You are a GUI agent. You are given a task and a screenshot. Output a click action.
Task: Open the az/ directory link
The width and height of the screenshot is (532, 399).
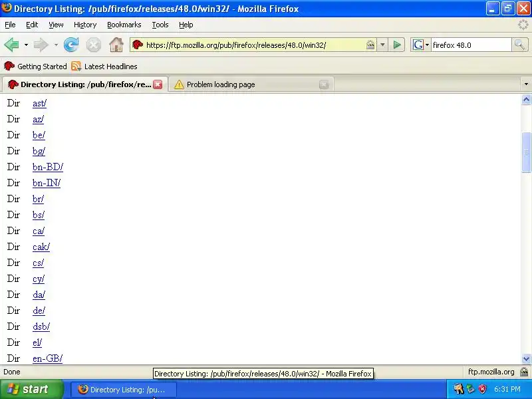[38, 119]
